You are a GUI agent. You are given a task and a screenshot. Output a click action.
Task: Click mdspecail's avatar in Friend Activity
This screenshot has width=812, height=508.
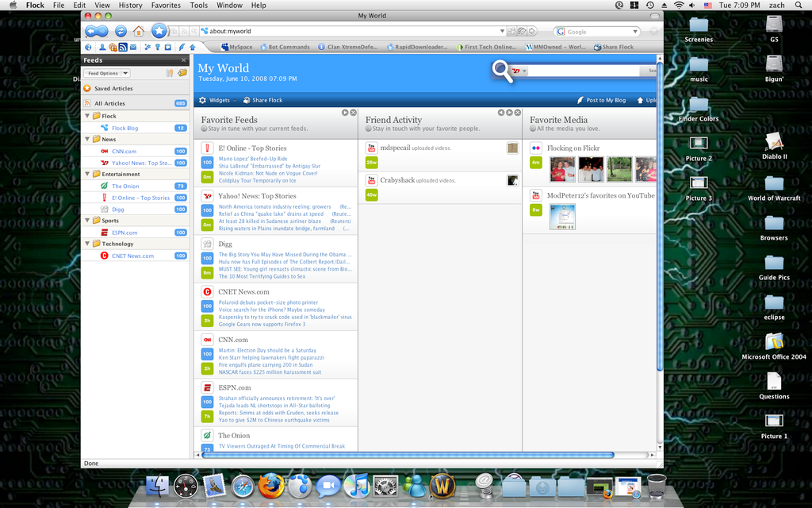pyautogui.click(x=513, y=148)
